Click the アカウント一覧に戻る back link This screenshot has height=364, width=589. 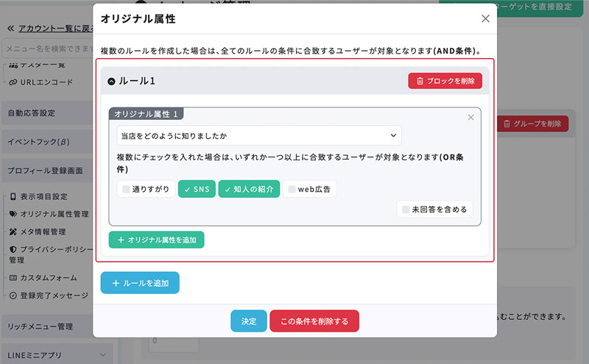click(52, 28)
